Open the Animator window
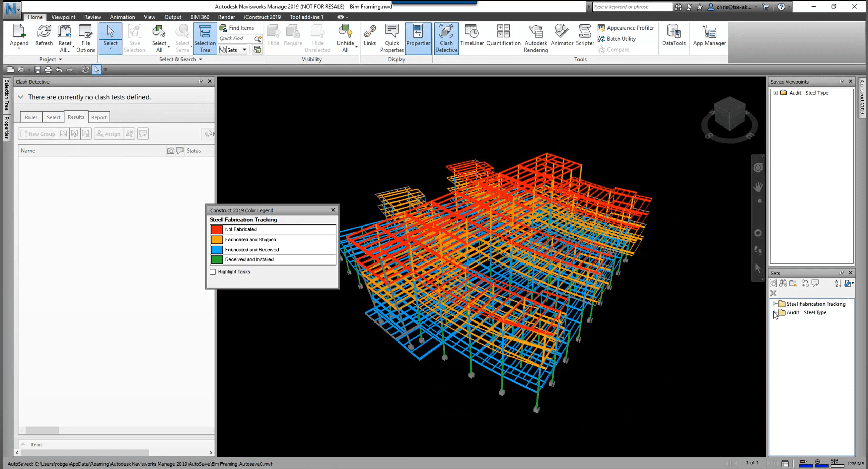This screenshot has height=469, width=868. pyautogui.click(x=562, y=36)
